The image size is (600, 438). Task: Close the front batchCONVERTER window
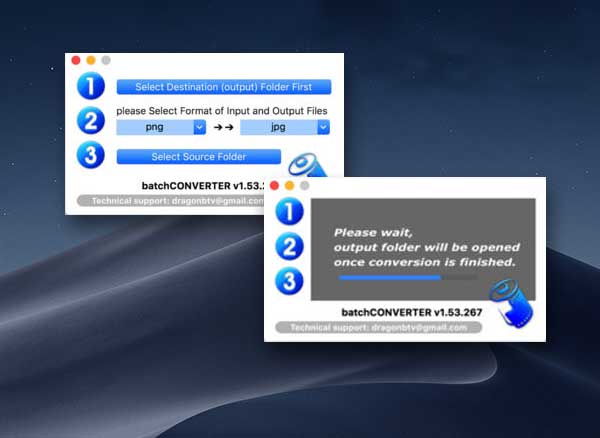274,186
